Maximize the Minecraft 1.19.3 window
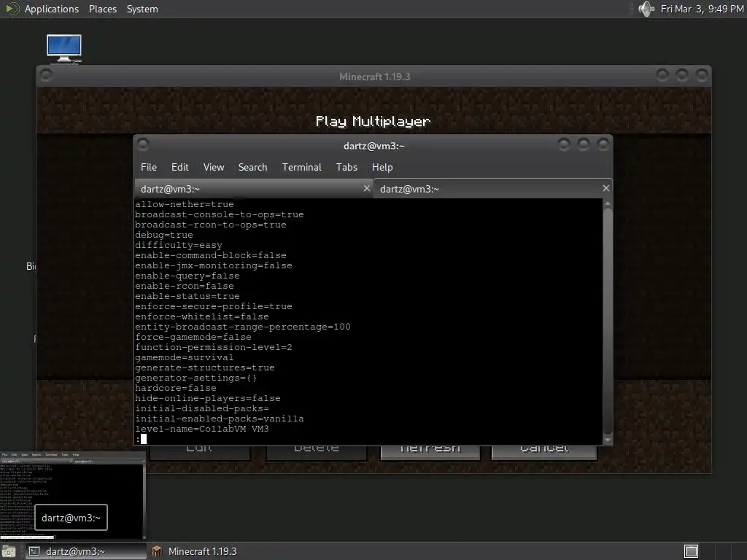 tap(682, 75)
